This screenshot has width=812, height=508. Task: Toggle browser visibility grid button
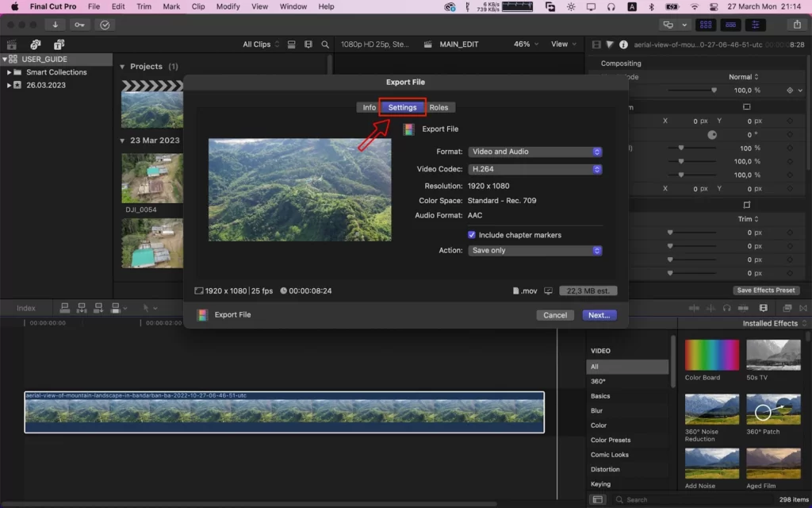[x=705, y=25]
